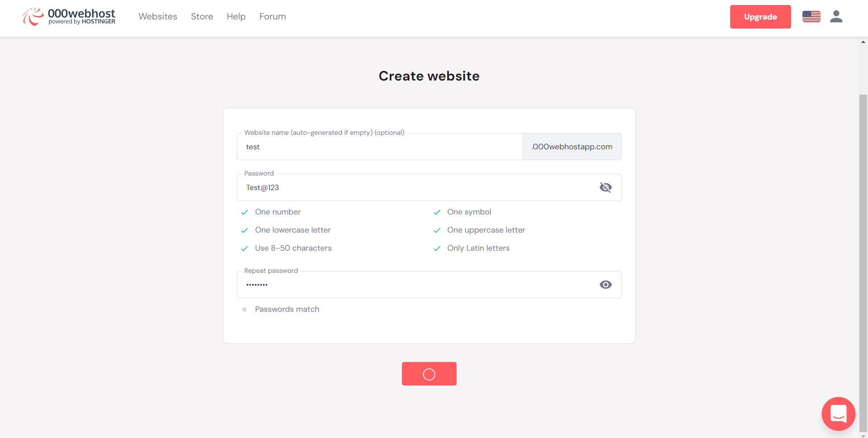Show the Password field contents
The width and height of the screenshot is (868, 438).
pyautogui.click(x=606, y=187)
